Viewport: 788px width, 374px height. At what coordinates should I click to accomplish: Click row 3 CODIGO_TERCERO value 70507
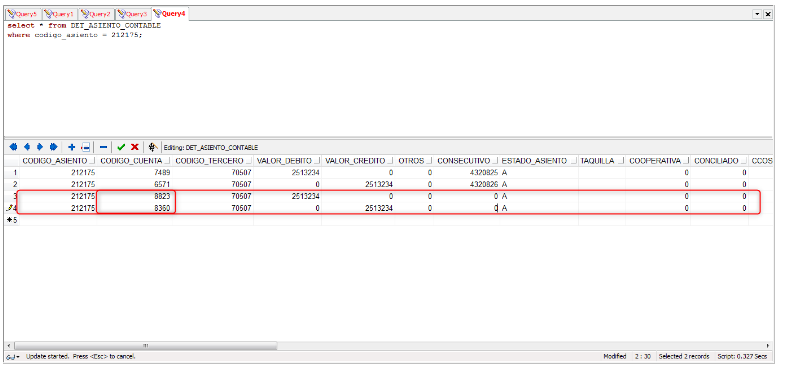[x=213, y=196]
